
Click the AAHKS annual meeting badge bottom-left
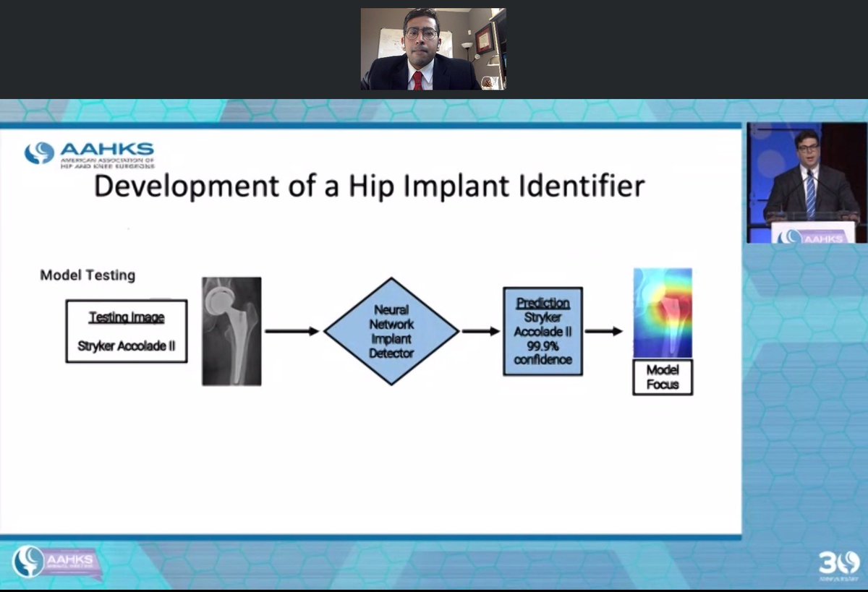point(56,562)
